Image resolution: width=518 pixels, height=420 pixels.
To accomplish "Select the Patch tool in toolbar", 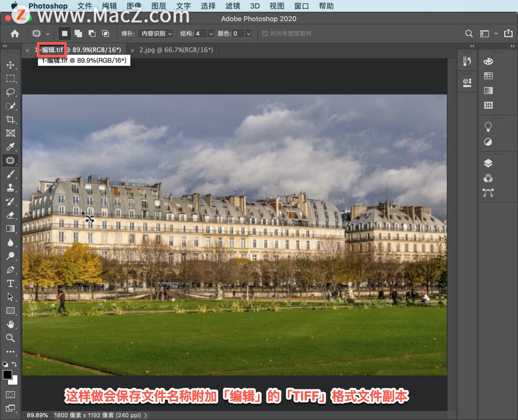I will pyautogui.click(x=10, y=161).
